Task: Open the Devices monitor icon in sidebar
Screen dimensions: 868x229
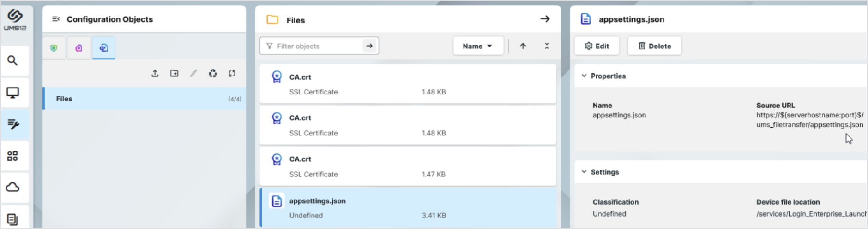Action: (x=13, y=93)
